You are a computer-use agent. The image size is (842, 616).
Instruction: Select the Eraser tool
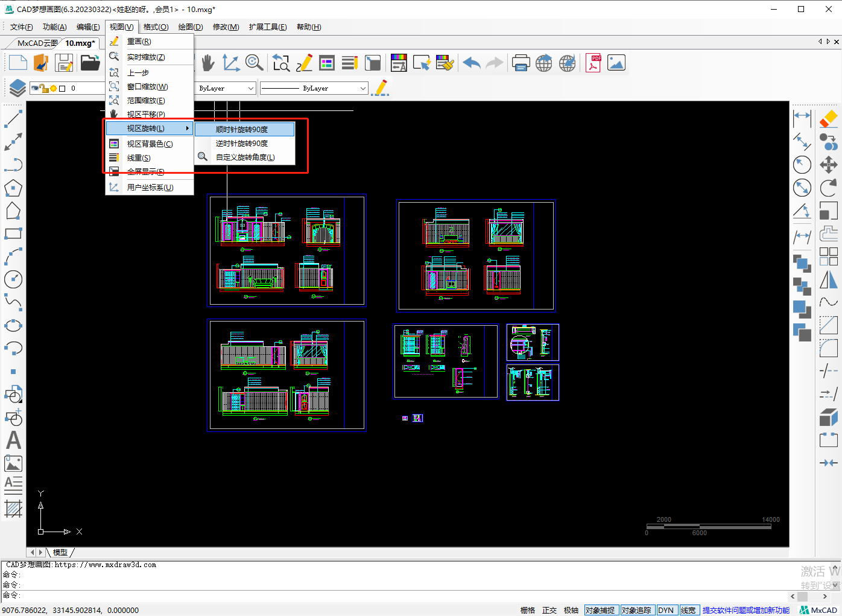coord(829,119)
